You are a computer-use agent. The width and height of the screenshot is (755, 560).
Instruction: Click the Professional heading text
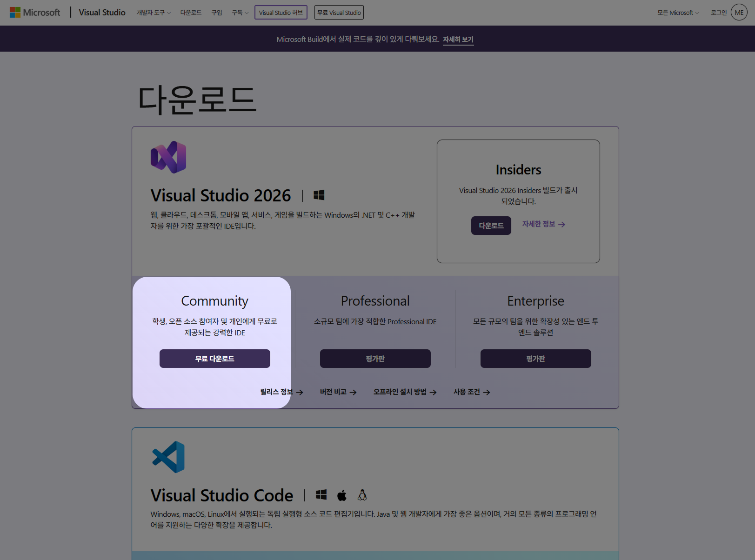[375, 301]
